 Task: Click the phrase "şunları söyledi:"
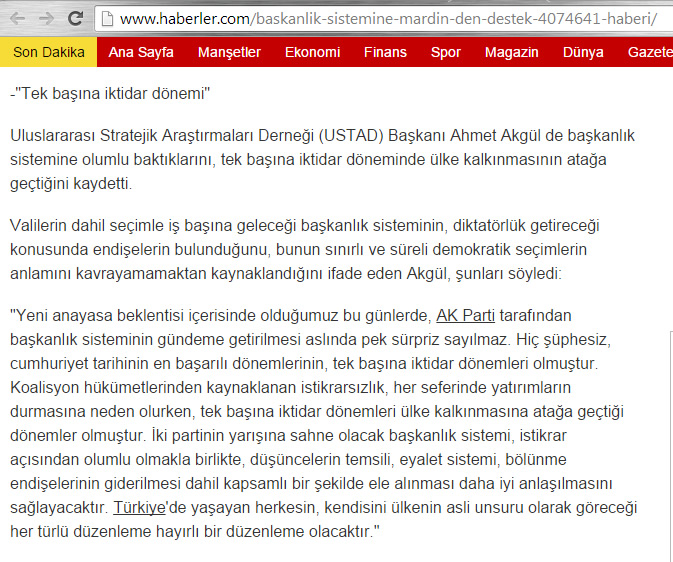(508, 273)
